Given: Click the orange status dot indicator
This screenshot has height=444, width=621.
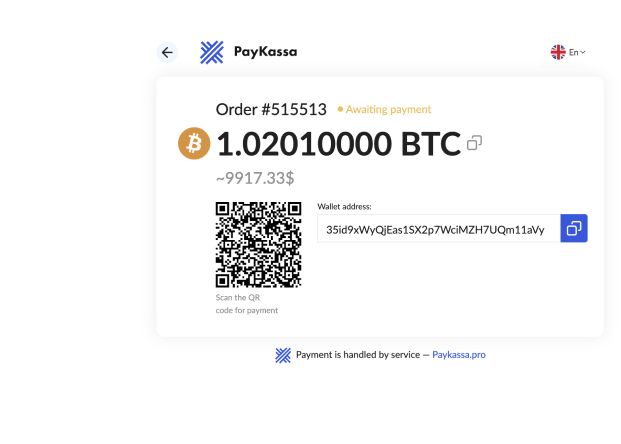Looking at the screenshot, I should [340, 109].
